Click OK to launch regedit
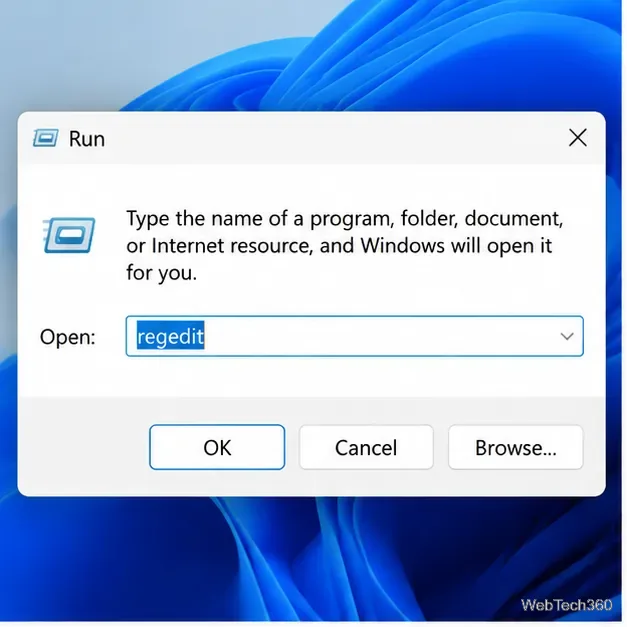627x627 pixels. click(x=217, y=447)
